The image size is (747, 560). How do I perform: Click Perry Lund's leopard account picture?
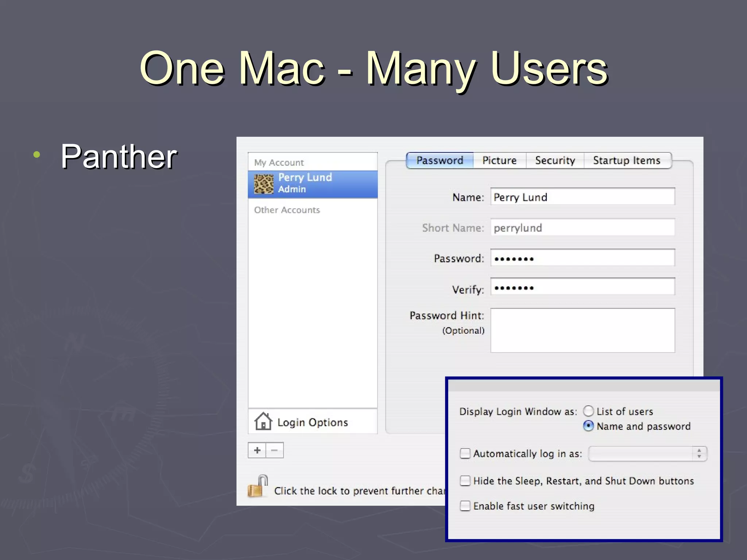point(263,184)
